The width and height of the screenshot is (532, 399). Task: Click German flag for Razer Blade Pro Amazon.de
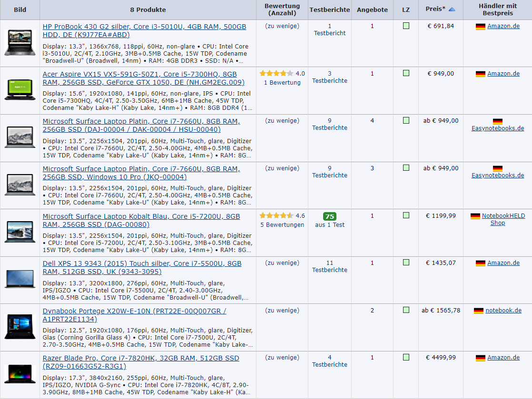pyautogui.click(x=481, y=358)
